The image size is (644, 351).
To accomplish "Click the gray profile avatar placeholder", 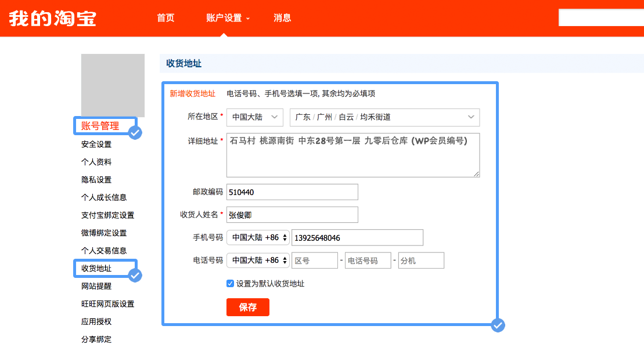I will [x=113, y=85].
